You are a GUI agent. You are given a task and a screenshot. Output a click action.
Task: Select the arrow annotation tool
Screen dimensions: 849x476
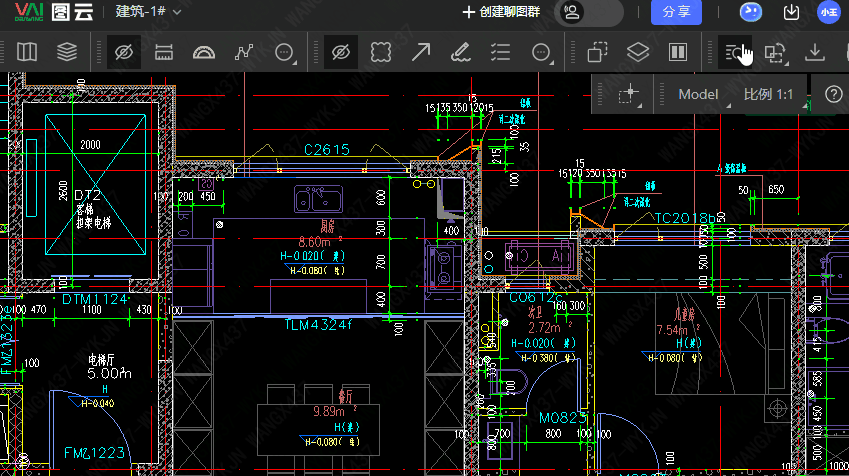coord(421,52)
